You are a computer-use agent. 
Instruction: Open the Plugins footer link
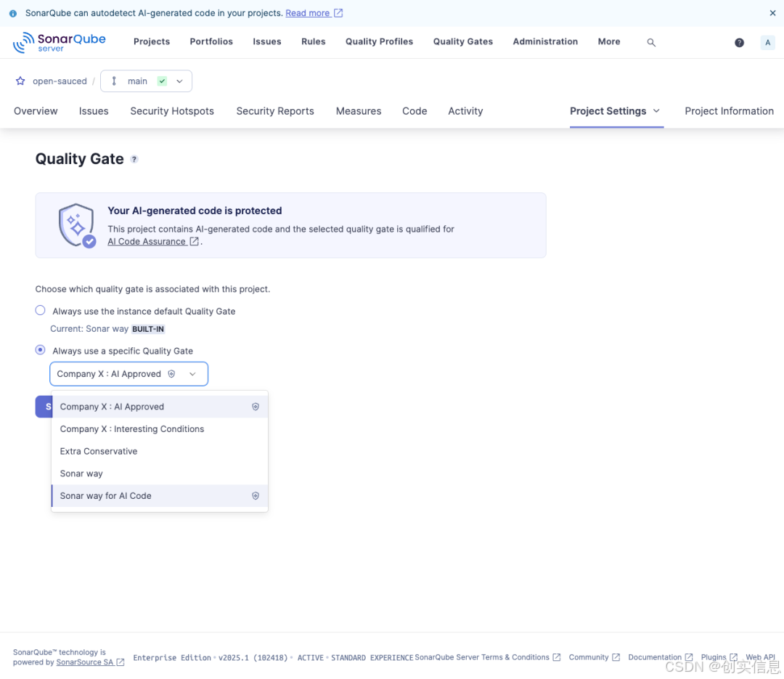point(714,657)
